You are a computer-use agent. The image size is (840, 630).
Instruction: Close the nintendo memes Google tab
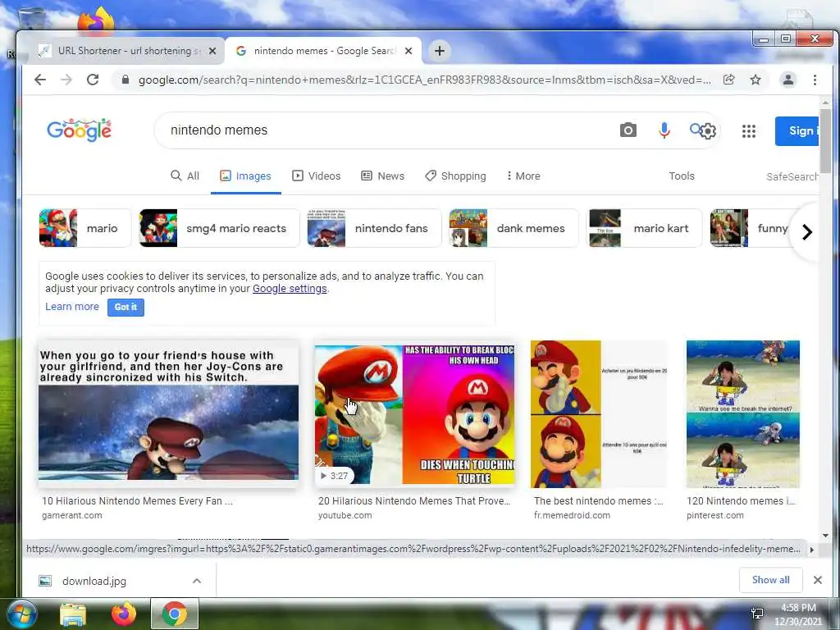tap(409, 51)
